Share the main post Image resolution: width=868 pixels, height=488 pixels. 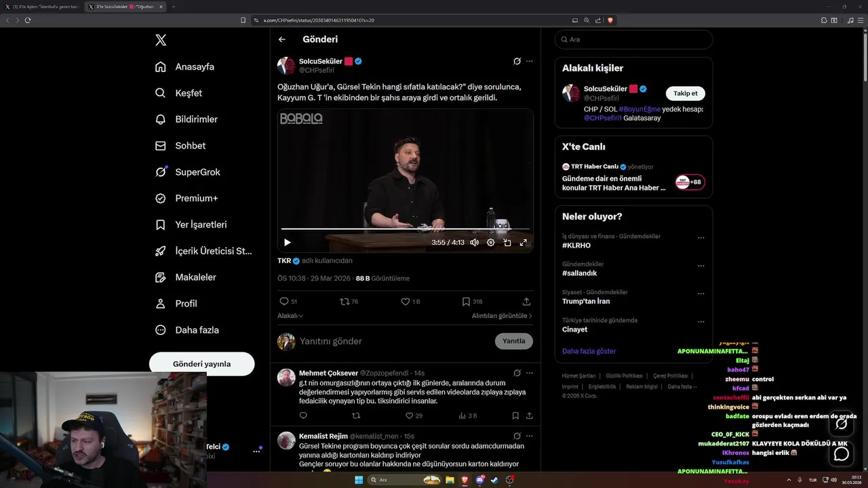pos(526,302)
